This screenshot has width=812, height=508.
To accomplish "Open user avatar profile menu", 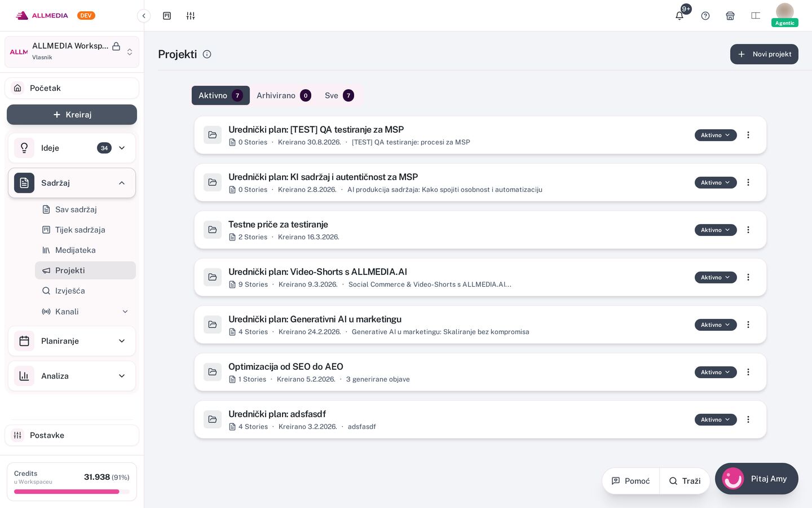I will click(784, 15).
